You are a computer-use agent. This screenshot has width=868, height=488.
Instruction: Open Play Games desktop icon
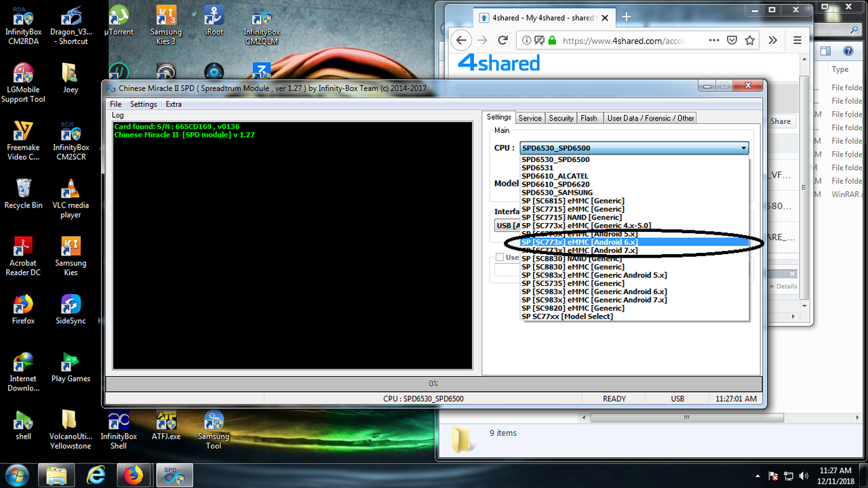[x=71, y=367]
